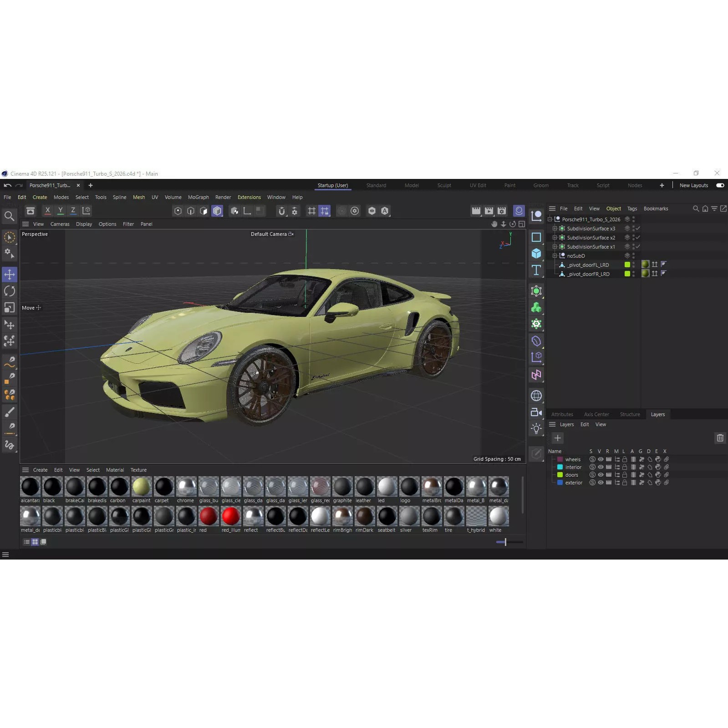Toggle visibility eye of exterior layer
Screen dimensions: 728x728
tap(601, 483)
